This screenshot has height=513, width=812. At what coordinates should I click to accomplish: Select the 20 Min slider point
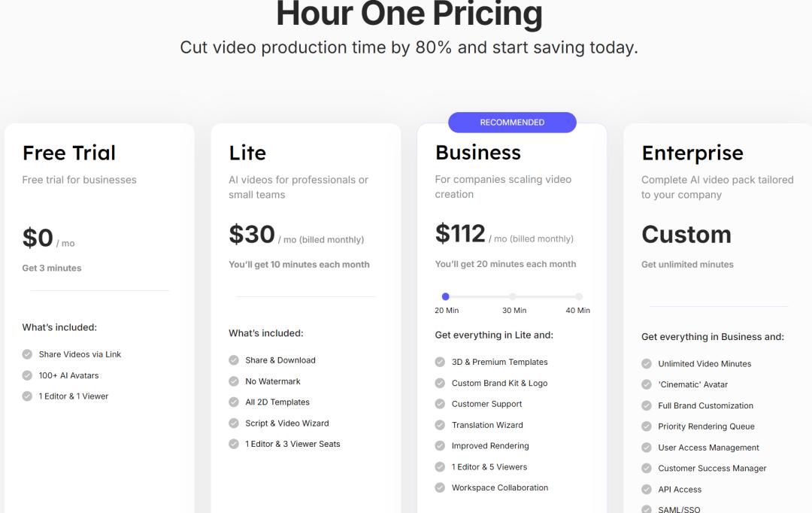[446, 296]
